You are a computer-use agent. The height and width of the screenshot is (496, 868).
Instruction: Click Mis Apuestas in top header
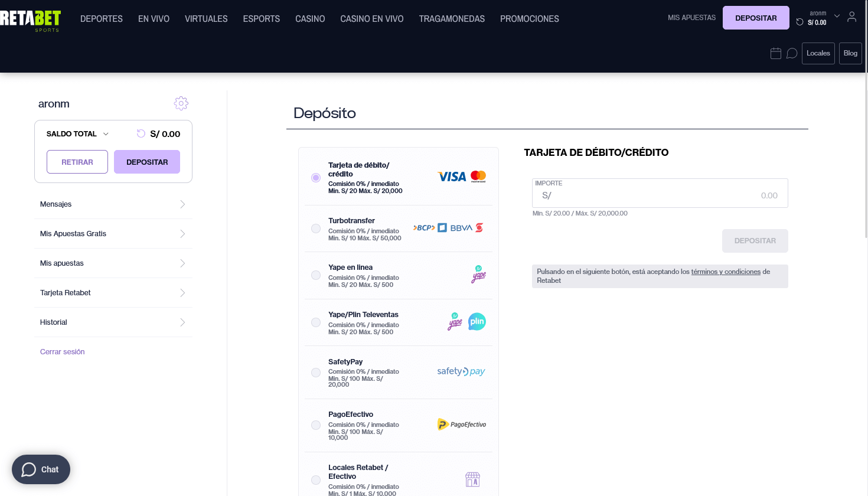[x=691, y=18]
